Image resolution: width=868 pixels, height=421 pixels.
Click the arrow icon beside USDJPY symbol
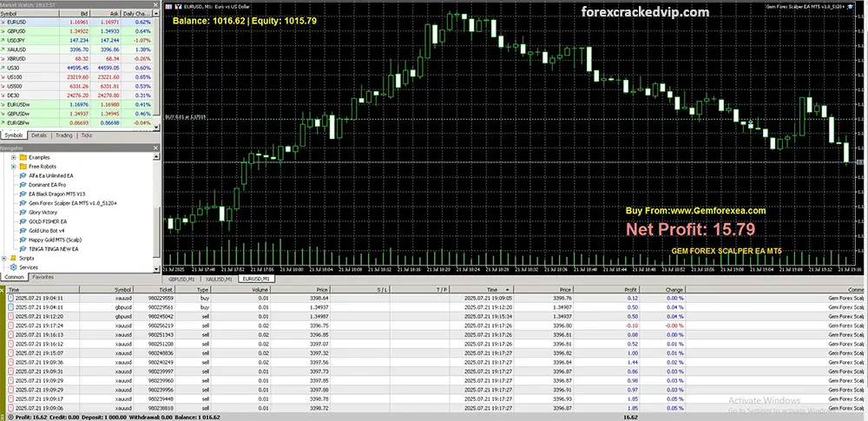point(3,41)
